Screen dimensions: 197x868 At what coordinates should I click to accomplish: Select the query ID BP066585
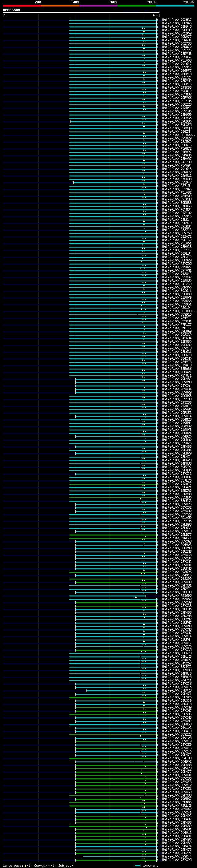[11, 10]
